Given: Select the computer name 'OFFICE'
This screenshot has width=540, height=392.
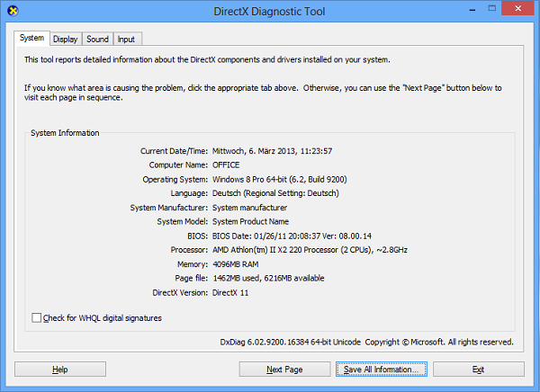Looking at the screenshot, I should pyautogui.click(x=226, y=165).
